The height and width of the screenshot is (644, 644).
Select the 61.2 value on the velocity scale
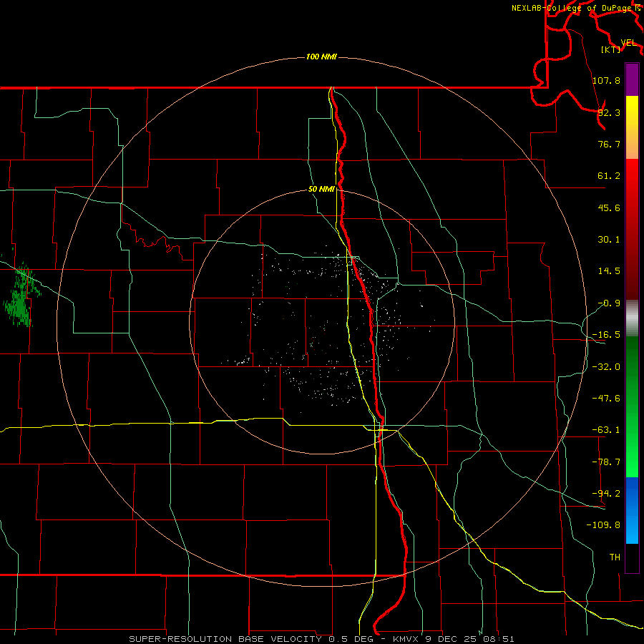609,176
